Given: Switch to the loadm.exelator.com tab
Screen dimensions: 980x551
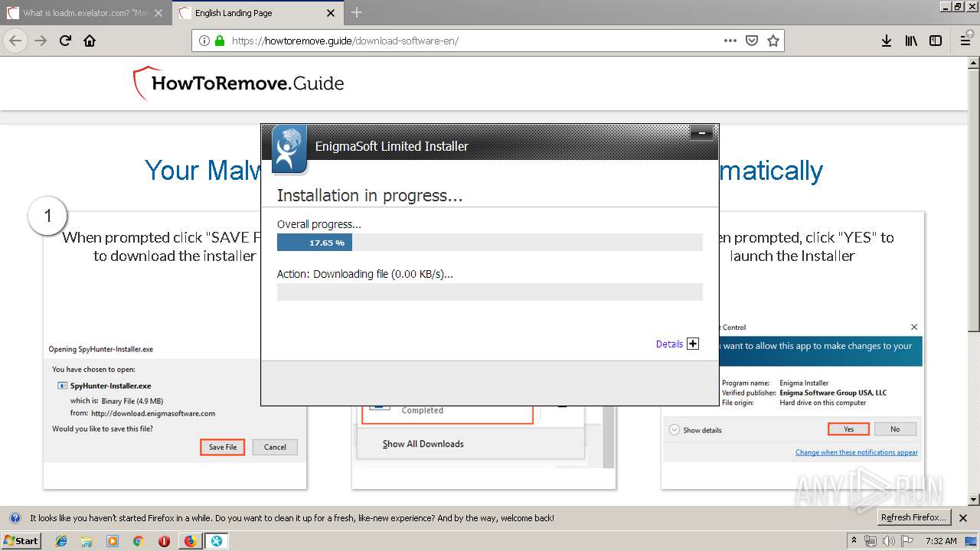Looking at the screenshot, I should click(x=87, y=13).
